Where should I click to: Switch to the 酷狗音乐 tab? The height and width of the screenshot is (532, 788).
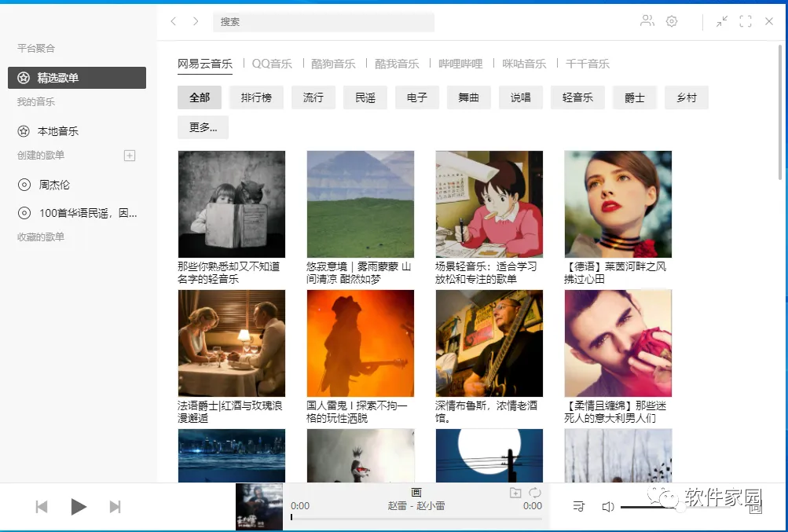[333, 64]
